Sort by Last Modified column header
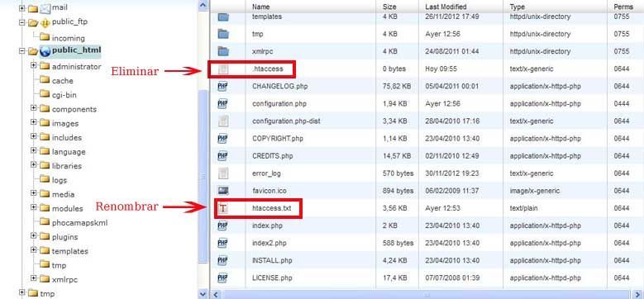Viewport: 644px width, 299px height. coord(446,7)
